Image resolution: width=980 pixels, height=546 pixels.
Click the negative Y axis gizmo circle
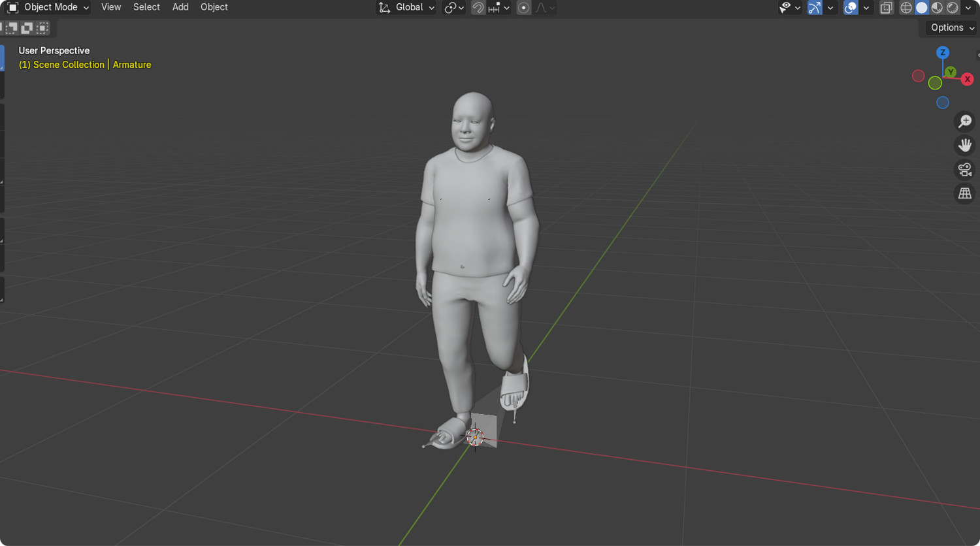935,83
